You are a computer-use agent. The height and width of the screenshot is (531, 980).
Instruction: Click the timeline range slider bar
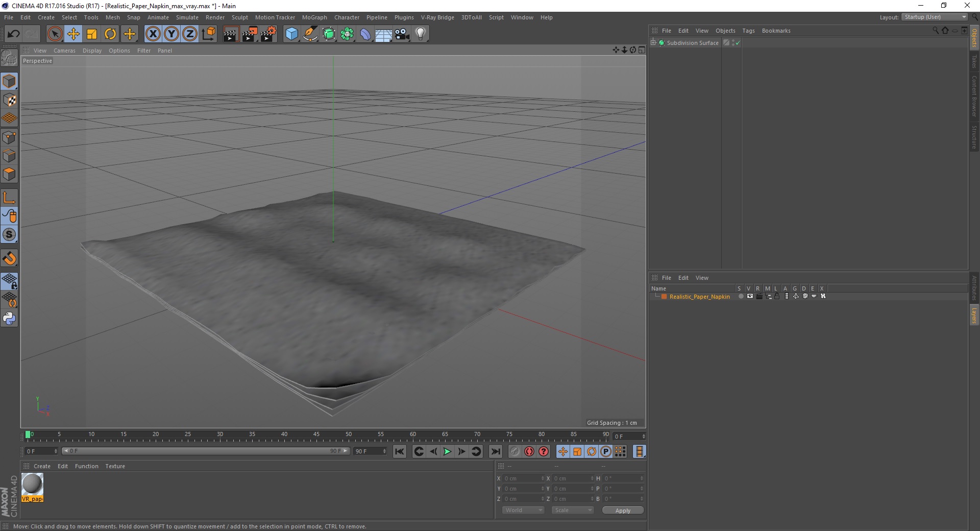[206, 451]
